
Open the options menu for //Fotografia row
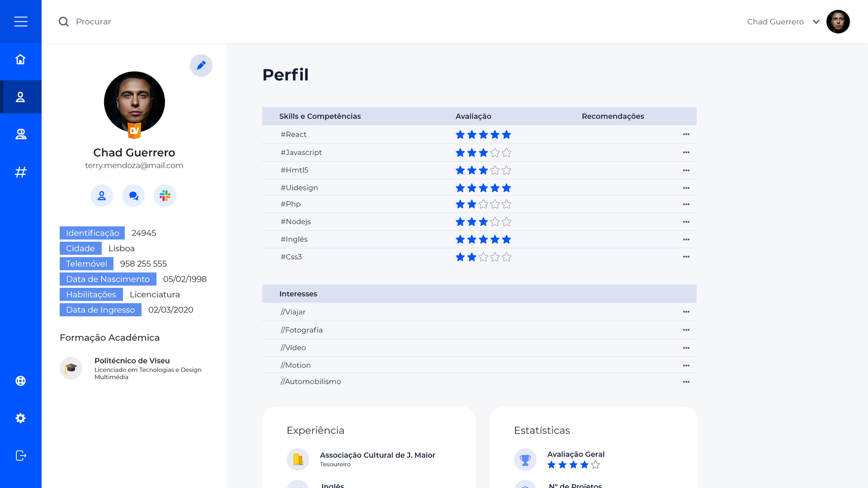pyautogui.click(x=686, y=330)
